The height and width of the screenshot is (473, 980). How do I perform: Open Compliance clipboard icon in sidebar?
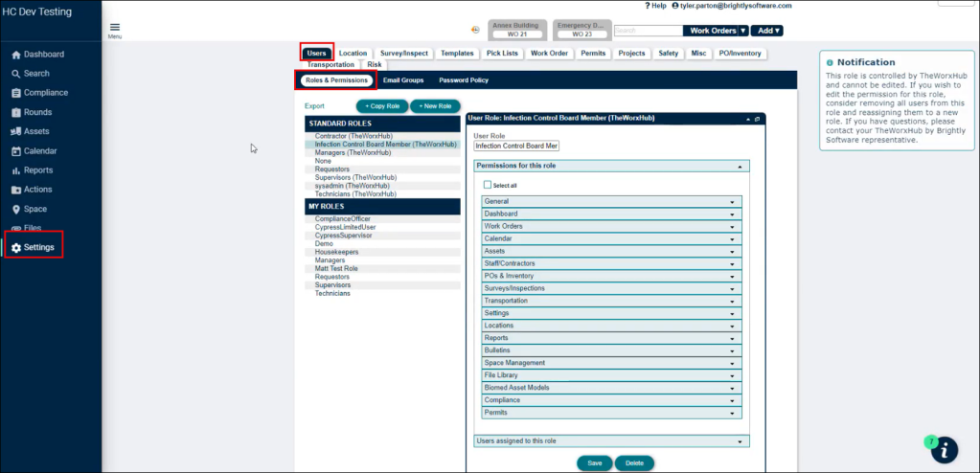16,93
